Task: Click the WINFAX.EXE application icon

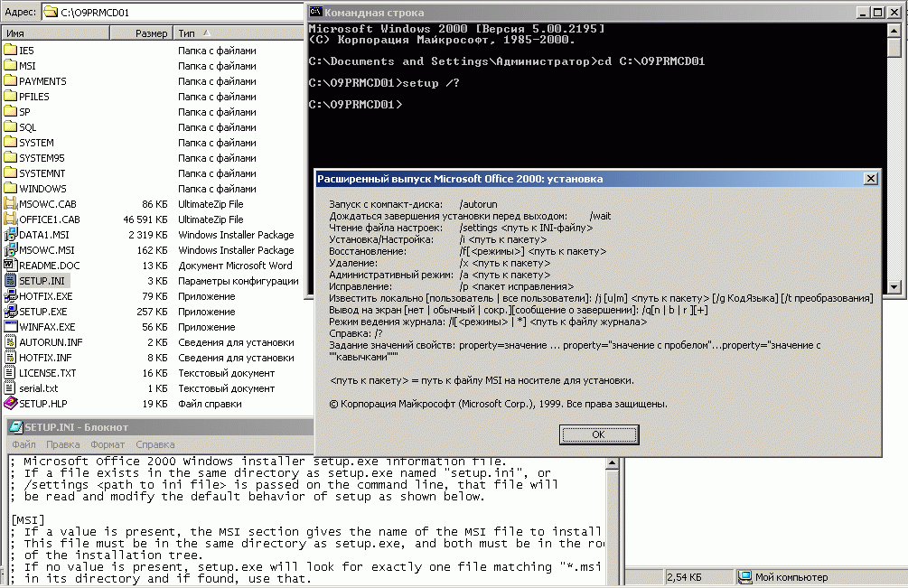Action: click(x=11, y=326)
